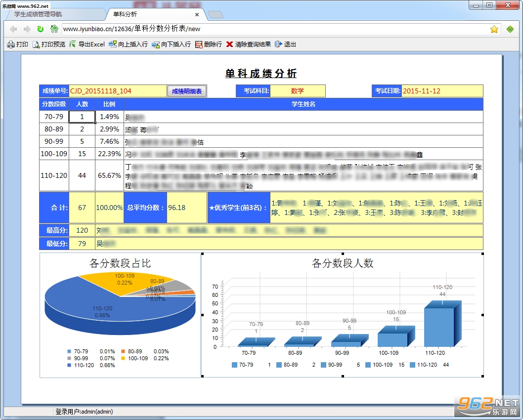This screenshot has height=420, width=523.
Task: Print the report via 打印
Action: (18, 44)
